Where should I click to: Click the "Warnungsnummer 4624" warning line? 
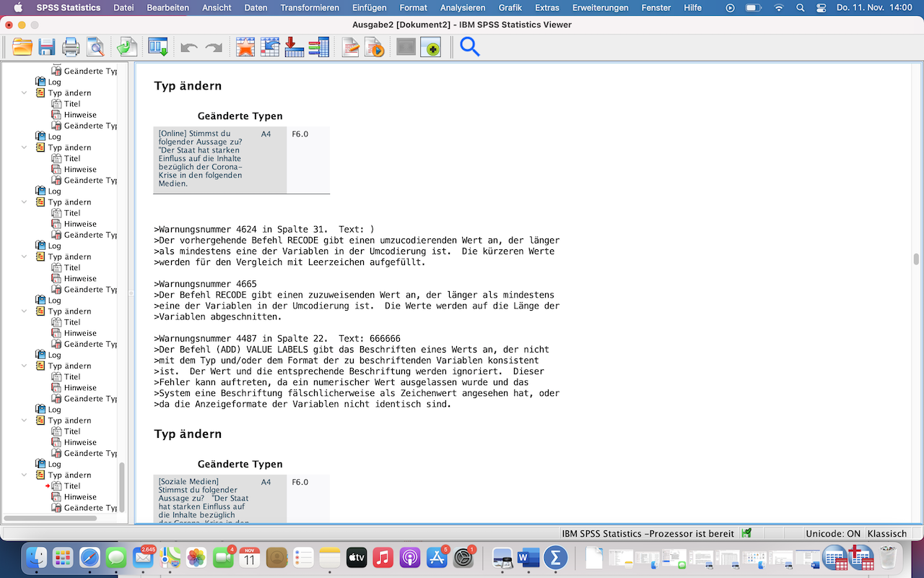264,230
